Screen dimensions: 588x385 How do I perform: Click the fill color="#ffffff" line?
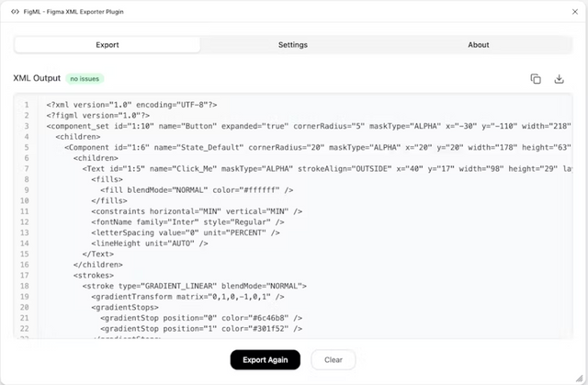coord(197,190)
